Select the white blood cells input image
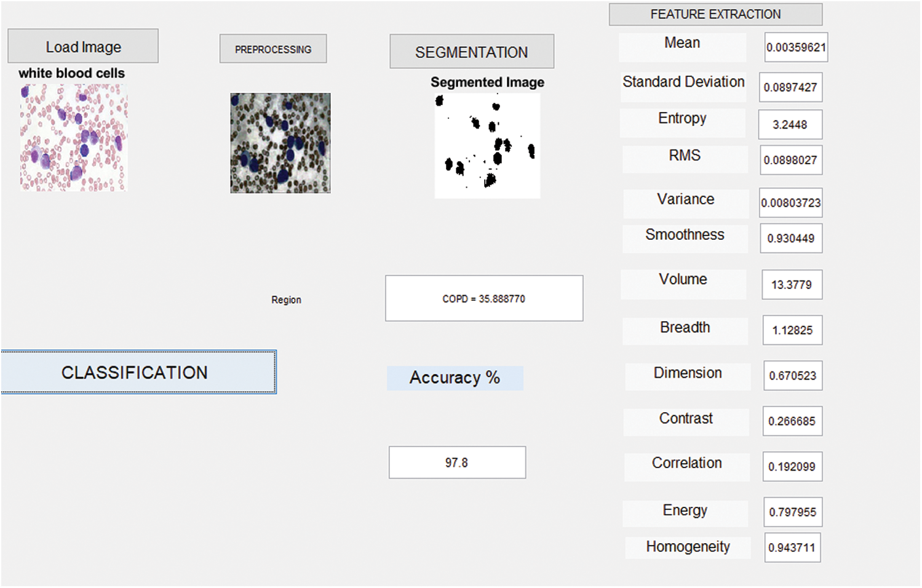Screen dimensions: 922x588 coord(74,138)
